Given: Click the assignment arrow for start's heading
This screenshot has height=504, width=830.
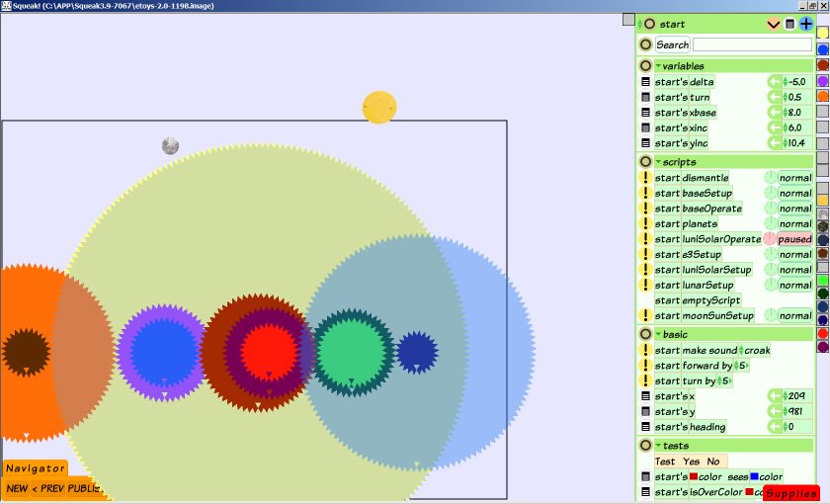Looking at the screenshot, I should click(775, 427).
